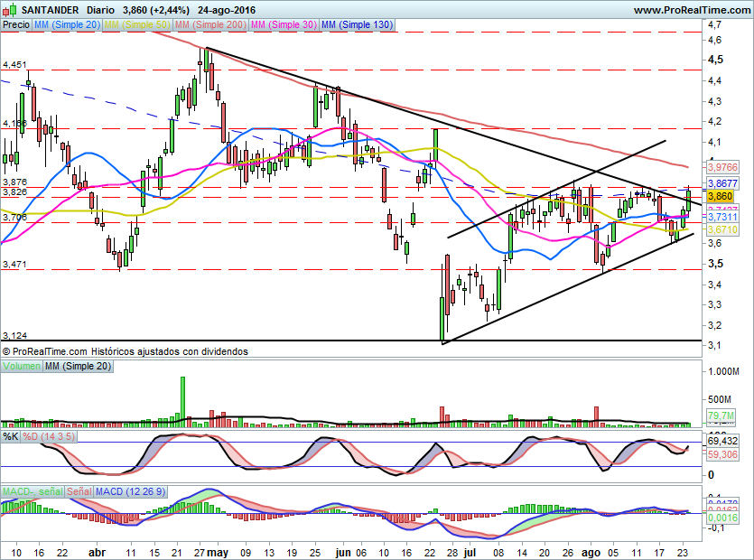Open the MM (Simple 30) indicator label

[284, 24]
